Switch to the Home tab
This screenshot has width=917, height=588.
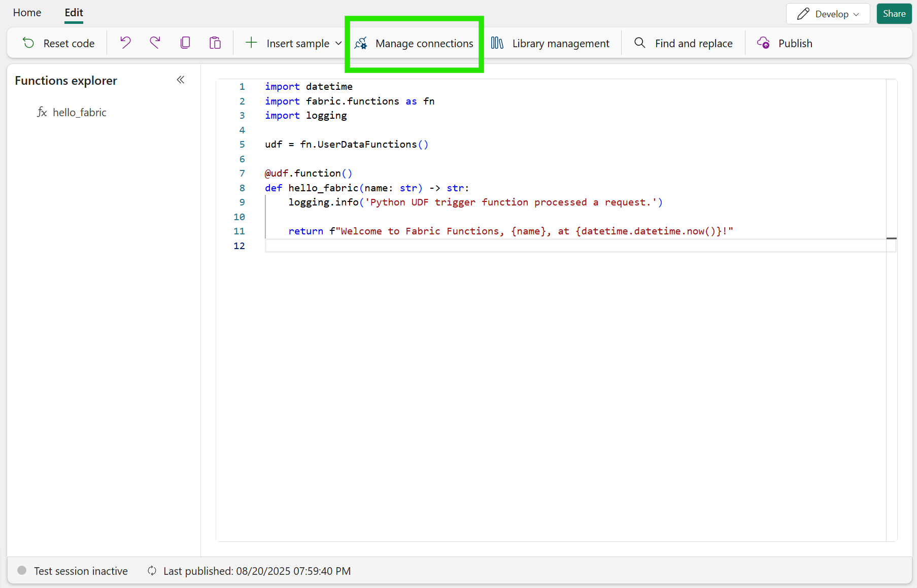tap(26, 12)
